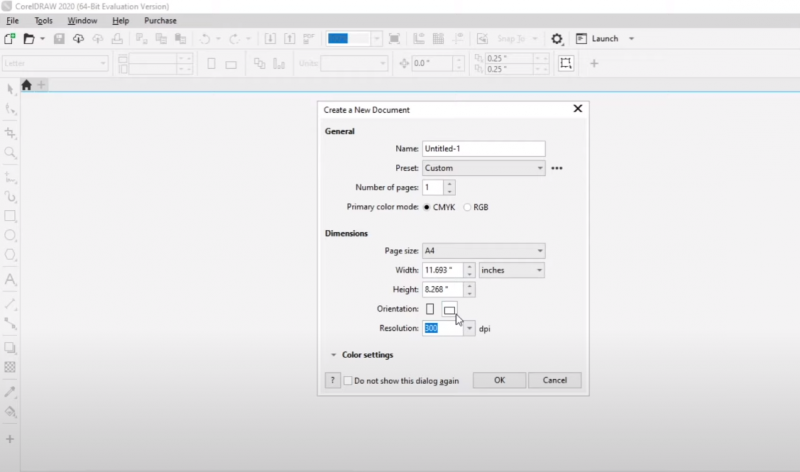Click the Options gear icon

pos(557,39)
